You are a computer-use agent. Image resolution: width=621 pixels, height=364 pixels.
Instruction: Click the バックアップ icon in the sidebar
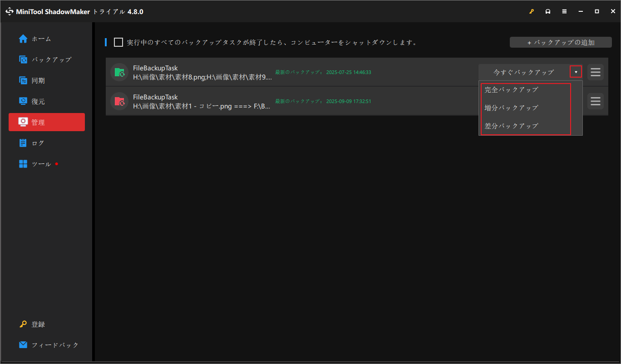pyautogui.click(x=23, y=59)
